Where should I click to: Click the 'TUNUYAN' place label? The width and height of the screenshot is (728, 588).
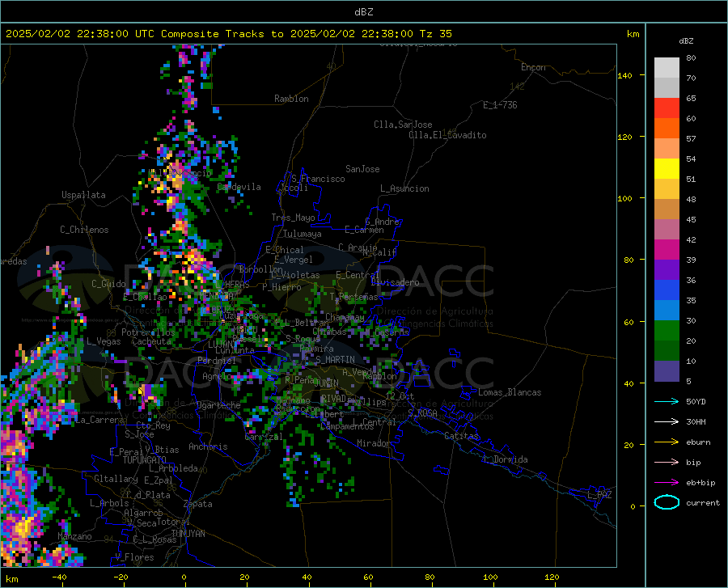point(188,533)
